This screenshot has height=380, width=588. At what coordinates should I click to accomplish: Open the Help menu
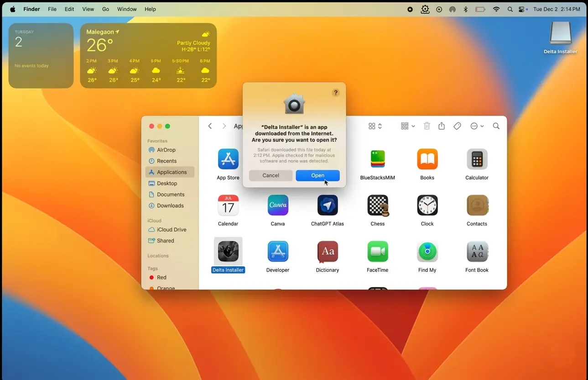coord(150,9)
